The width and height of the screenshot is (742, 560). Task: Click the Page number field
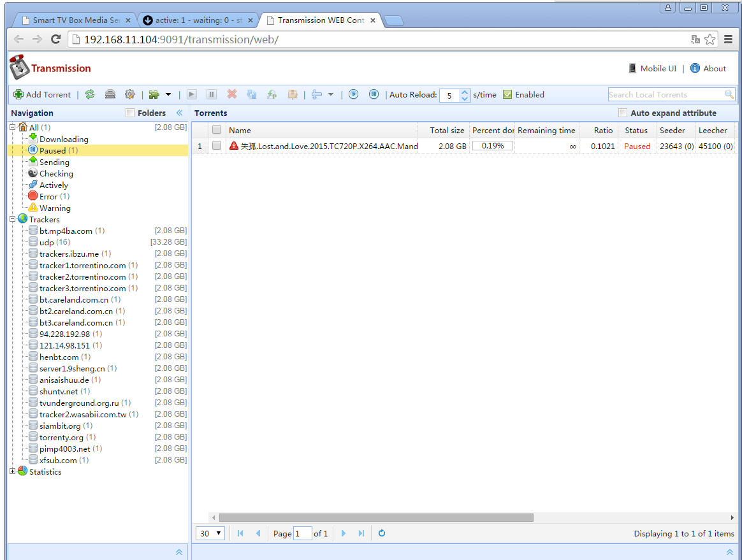point(302,533)
